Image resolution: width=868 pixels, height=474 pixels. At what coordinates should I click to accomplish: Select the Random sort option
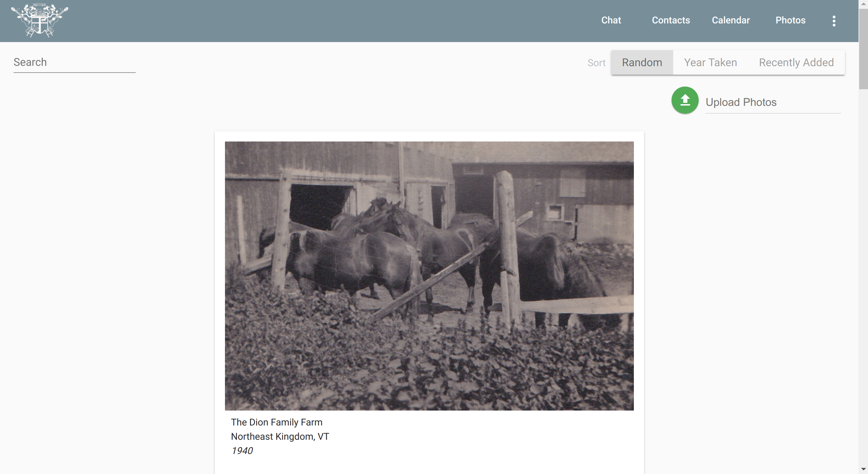tap(642, 62)
